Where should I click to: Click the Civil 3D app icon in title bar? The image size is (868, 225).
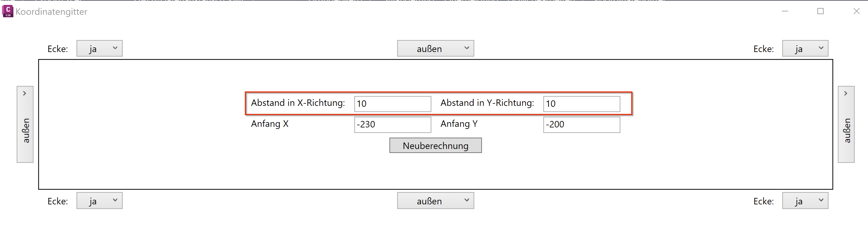tap(7, 11)
